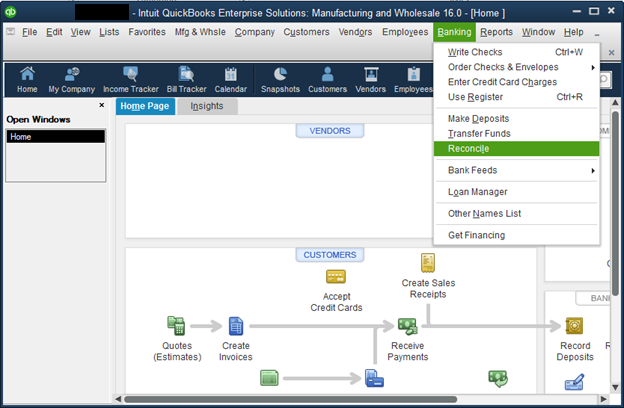The height and width of the screenshot is (408, 624).
Task: Open the File menu
Action: click(29, 32)
